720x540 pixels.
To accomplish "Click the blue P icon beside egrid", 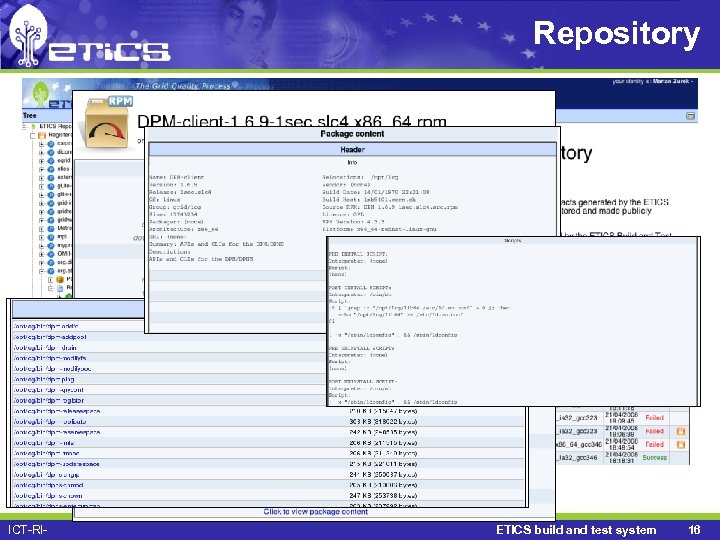I will pos(51,161).
